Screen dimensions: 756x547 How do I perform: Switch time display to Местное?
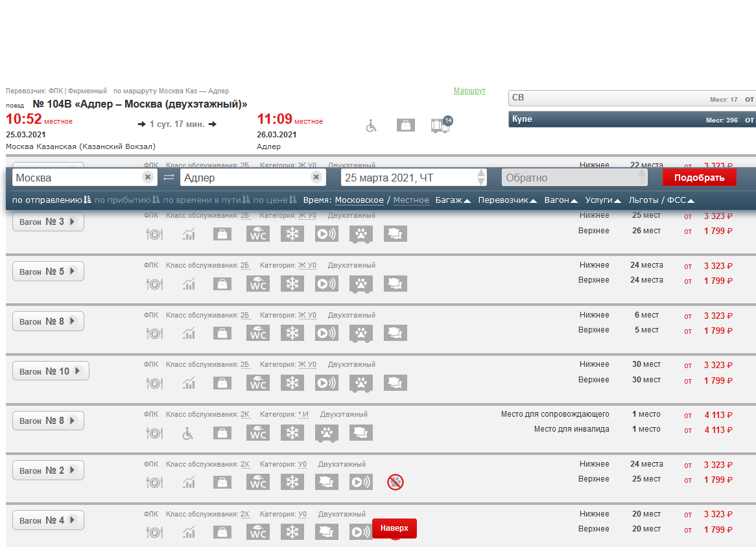[411, 200]
